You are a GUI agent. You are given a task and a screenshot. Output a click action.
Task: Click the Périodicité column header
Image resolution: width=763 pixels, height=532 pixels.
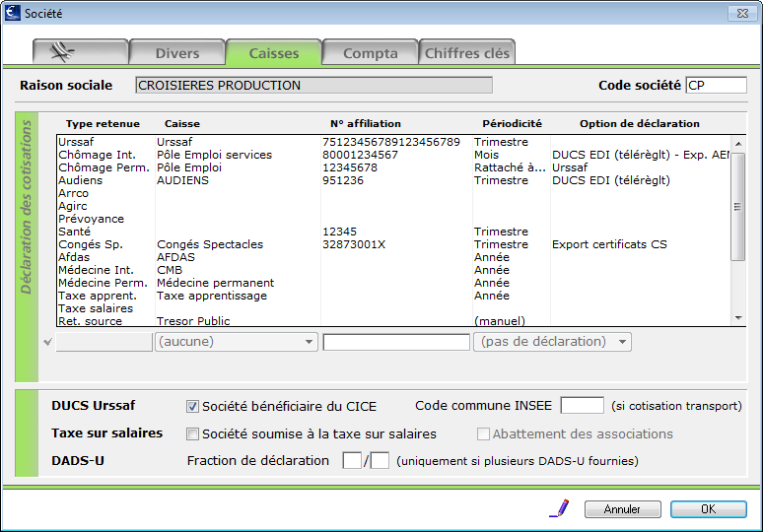tap(512, 123)
